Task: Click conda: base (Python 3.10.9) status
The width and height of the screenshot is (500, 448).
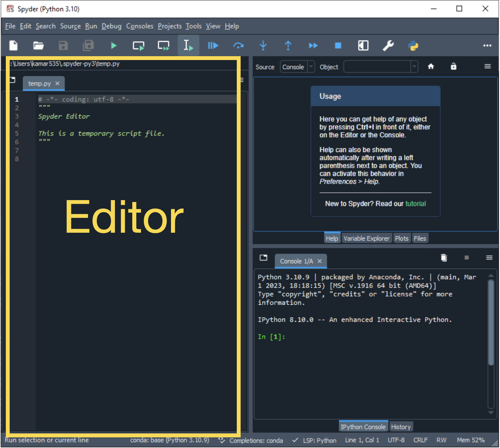Action: [x=170, y=440]
